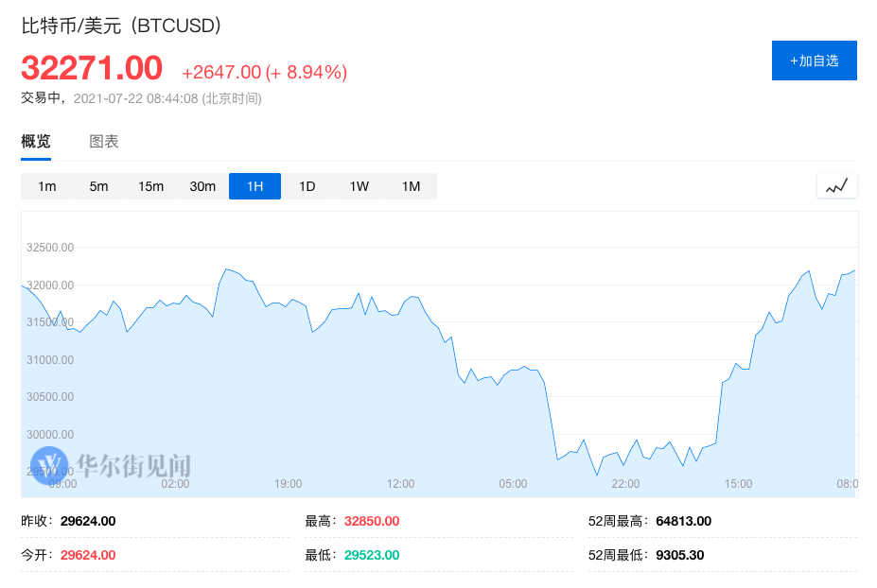Select the 1m interval option
The width and height of the screenshot is (877, 588).
[46, 186]
